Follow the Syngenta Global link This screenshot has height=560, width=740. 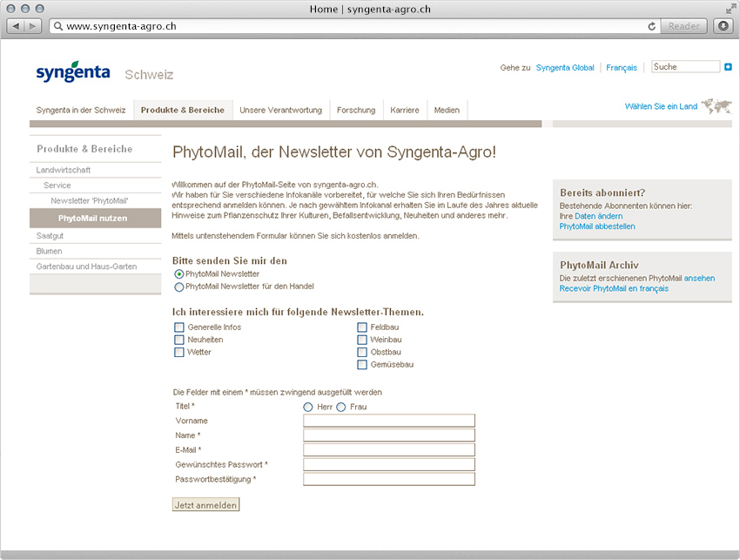565,68
